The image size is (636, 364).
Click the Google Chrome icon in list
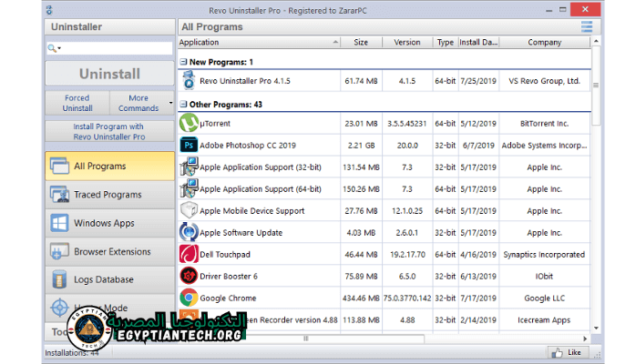tap(189, 298)
